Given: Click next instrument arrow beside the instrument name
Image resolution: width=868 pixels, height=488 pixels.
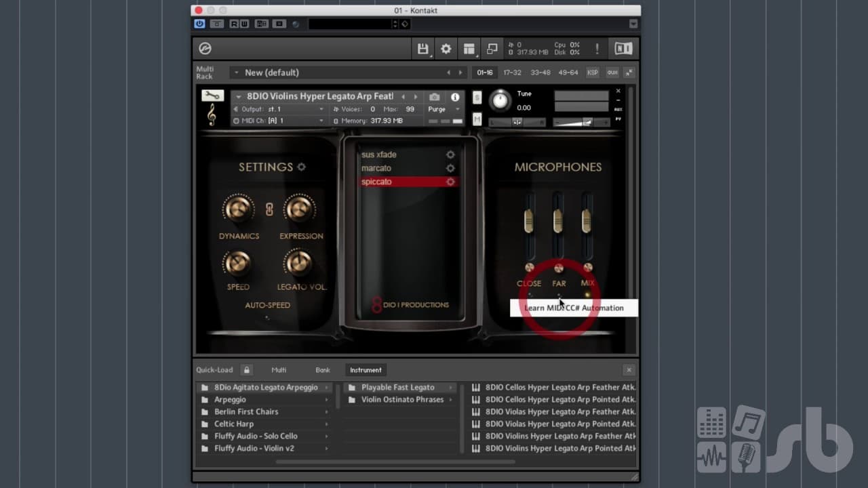Looking at the screenshot, I should click(416, 97).
